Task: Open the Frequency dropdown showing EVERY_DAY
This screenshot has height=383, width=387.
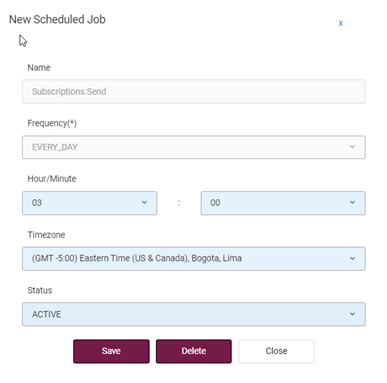Action: coord(194,147)
